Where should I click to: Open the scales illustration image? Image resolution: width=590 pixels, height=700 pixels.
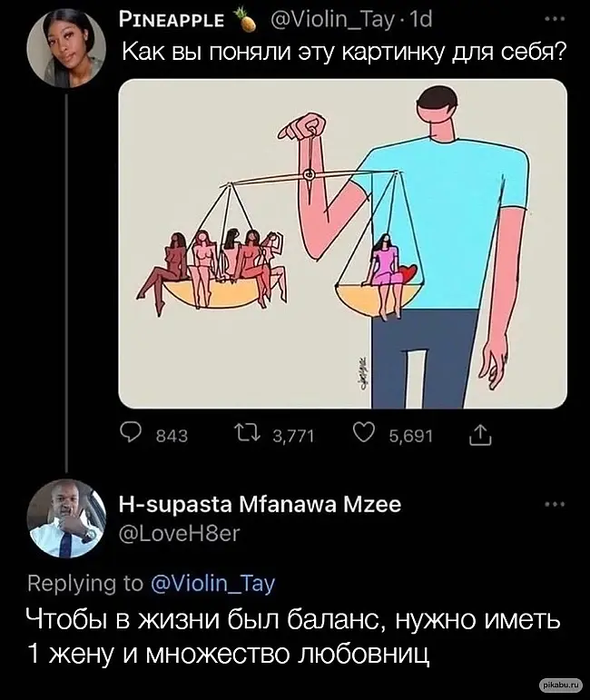[x=343, y=243]
